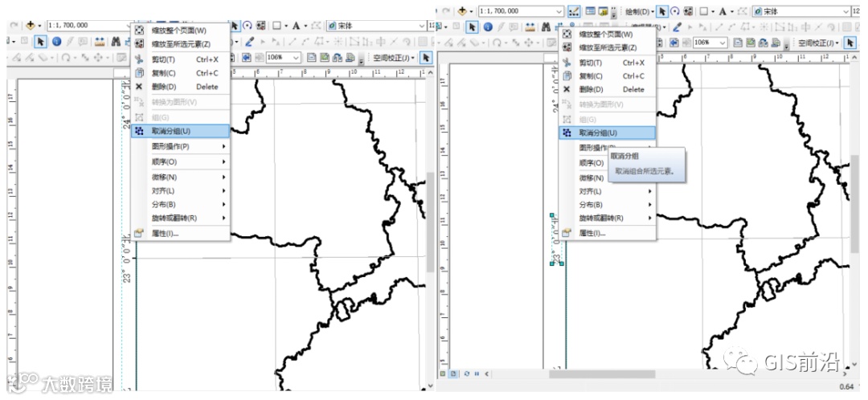
Task: Click Identify tool in right window
Action: pyautogui.click(x=488, y=27)
